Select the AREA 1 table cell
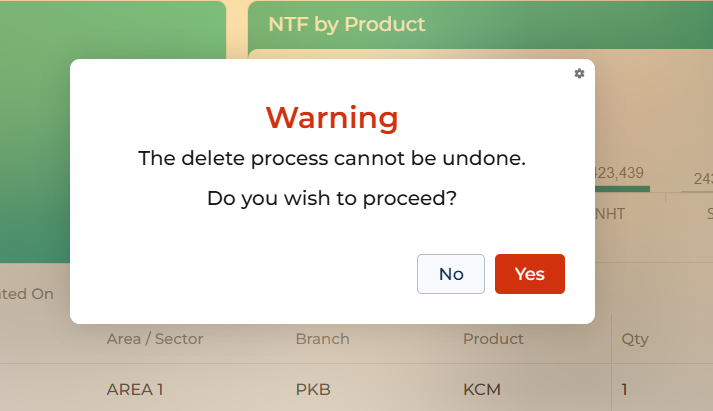713x411 pixels. (135, 390)
